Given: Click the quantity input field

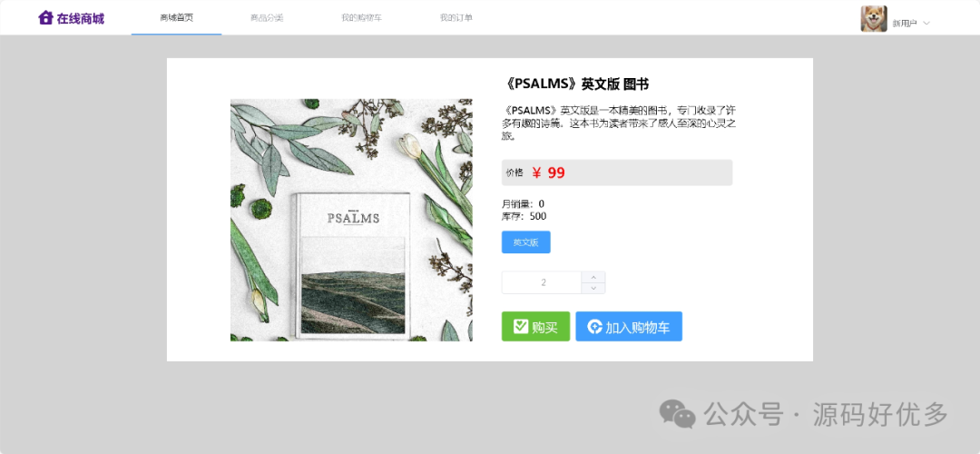Looking at the screenshot, I should pyautogui.click(x=542, y=282).
